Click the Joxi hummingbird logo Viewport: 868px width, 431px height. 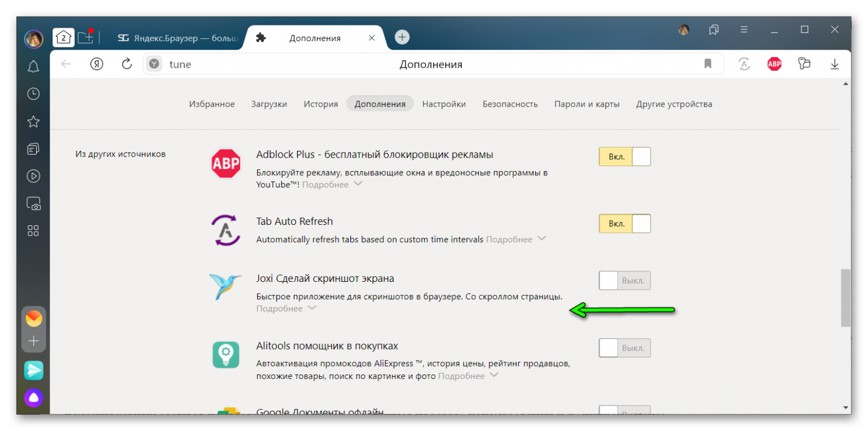point(225,286)
